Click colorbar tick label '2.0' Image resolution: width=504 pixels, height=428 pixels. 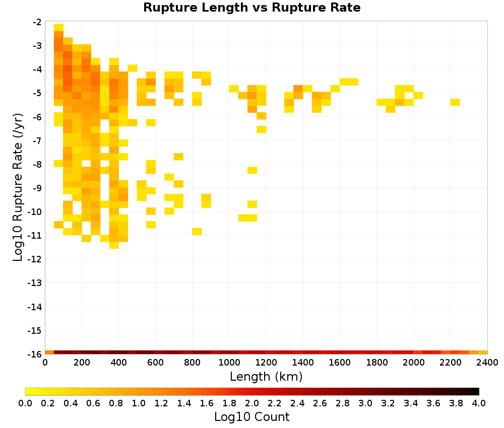pyautogui.click(x=253, y=403)
